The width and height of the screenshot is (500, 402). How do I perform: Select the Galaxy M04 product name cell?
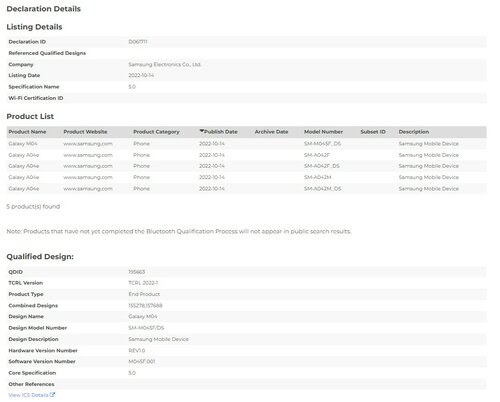23,144
